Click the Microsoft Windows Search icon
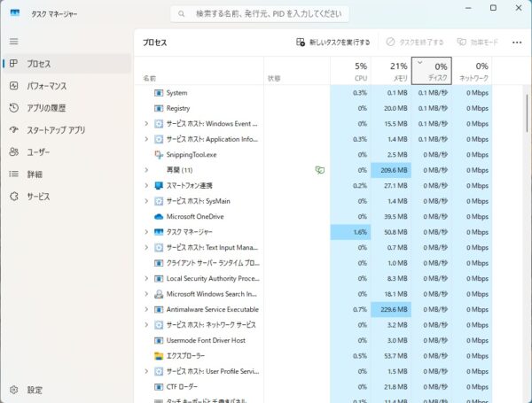This screenshot has height=403, width=532. (159, 294)
